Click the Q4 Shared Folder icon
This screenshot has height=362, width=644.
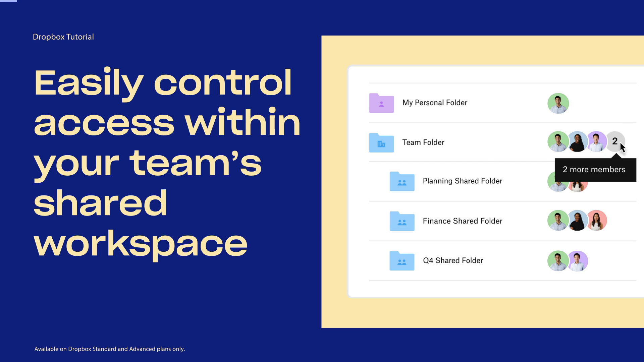401,261
